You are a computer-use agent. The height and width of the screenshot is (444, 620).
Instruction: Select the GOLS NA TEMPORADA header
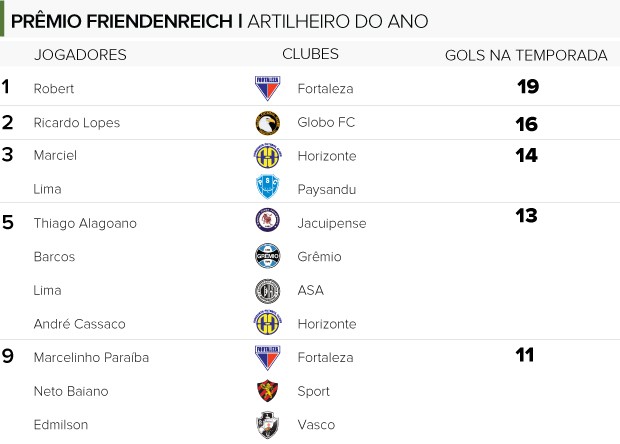pos(526,55)
